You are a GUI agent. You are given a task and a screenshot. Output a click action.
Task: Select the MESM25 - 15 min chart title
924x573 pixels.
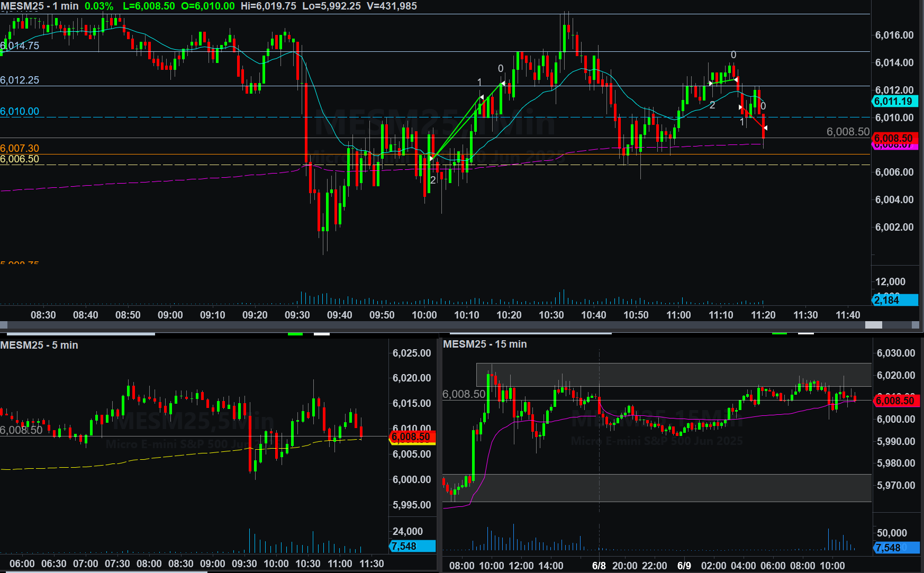[485, 344]
